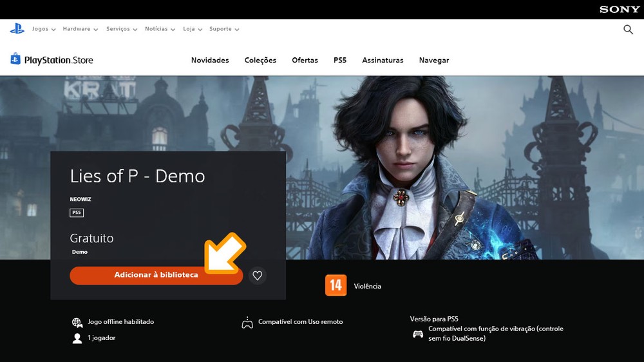Viewport: 644px width, 362px height.
Task: Click the Lies of P - Demo title
Action: 137,176
